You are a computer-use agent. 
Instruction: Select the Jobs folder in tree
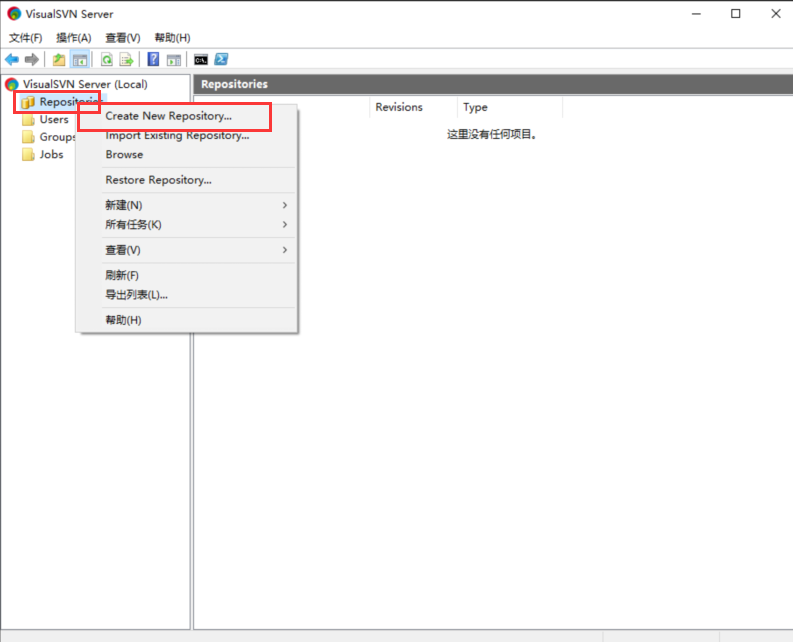[51, 154]
